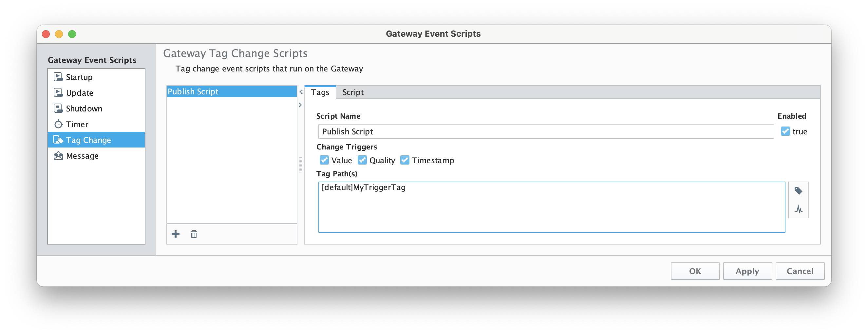Viewport: 868px width, 335px height.
Task: Click the Cancel button
Action: point(800,271)
